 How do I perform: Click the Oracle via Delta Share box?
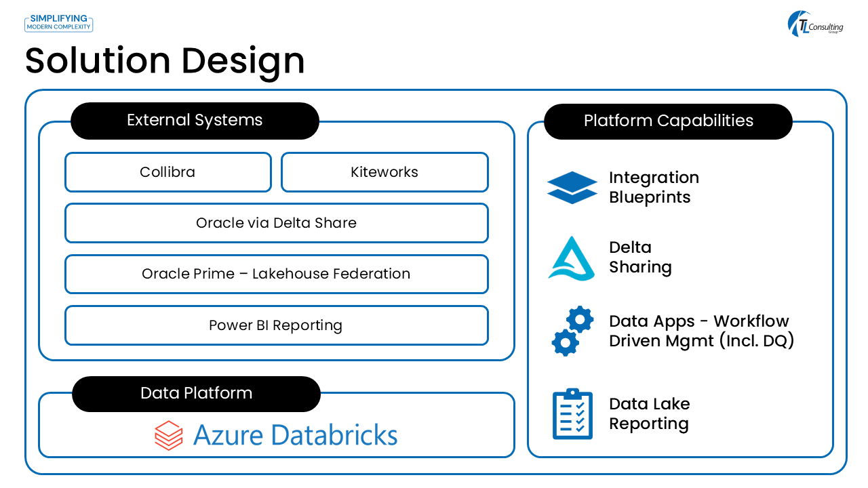click(x=276, y=223)
